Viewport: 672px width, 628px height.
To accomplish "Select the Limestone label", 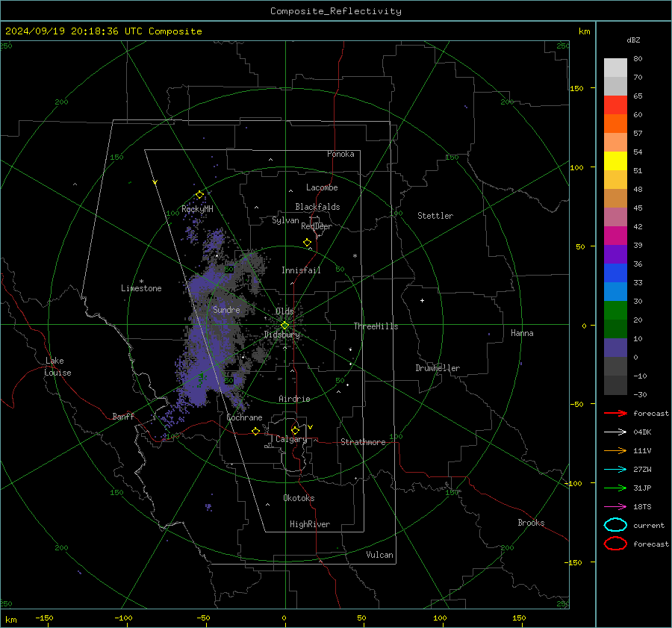I will tap(141, 288).
